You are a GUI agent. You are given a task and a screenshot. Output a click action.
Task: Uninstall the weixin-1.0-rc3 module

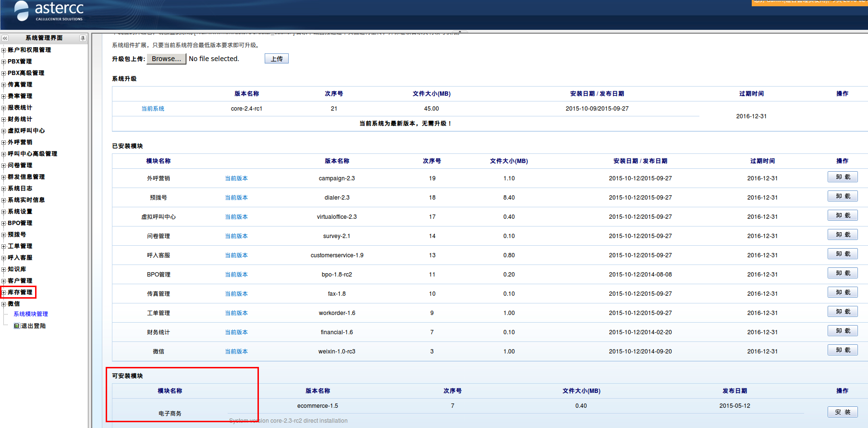(x=842, y=350)
